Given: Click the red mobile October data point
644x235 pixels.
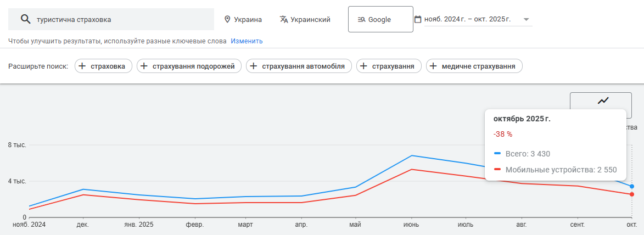Looking at the screenshot, I should [632, 194].
